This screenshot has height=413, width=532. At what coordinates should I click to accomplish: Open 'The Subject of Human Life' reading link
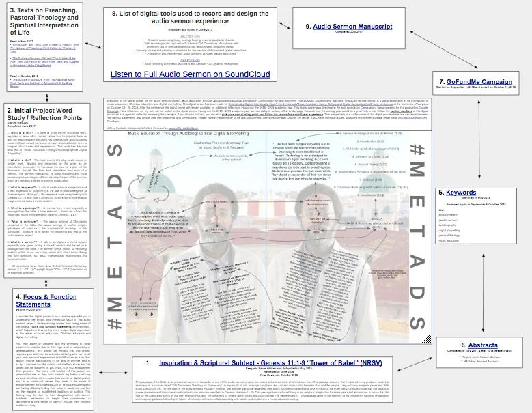pyautogui.click(x=44, y=61)
